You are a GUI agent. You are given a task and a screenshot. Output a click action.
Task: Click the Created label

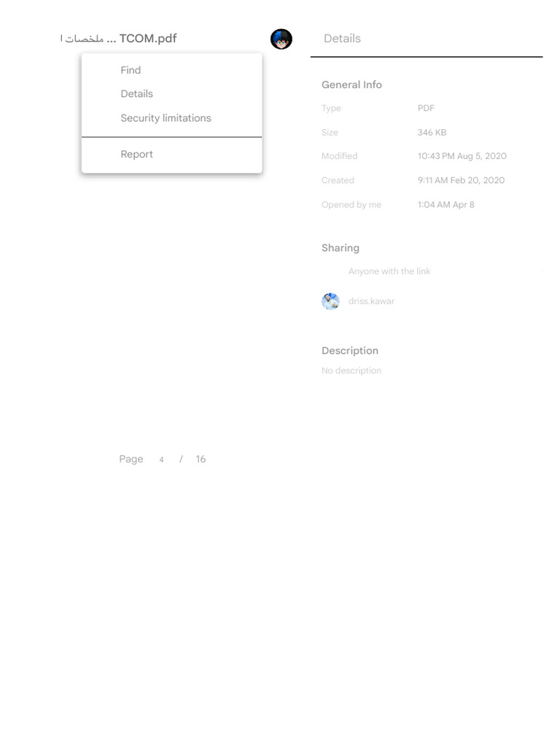coord(338,181)
